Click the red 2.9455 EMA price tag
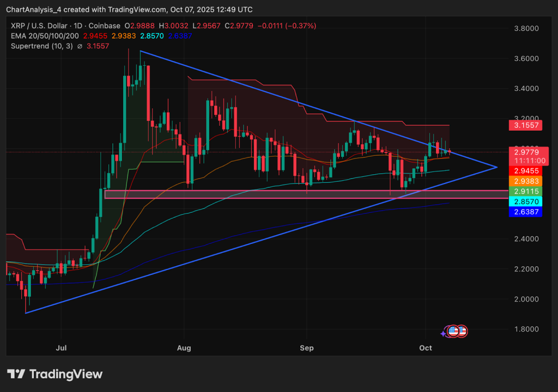558x392 pixels. 525,170
